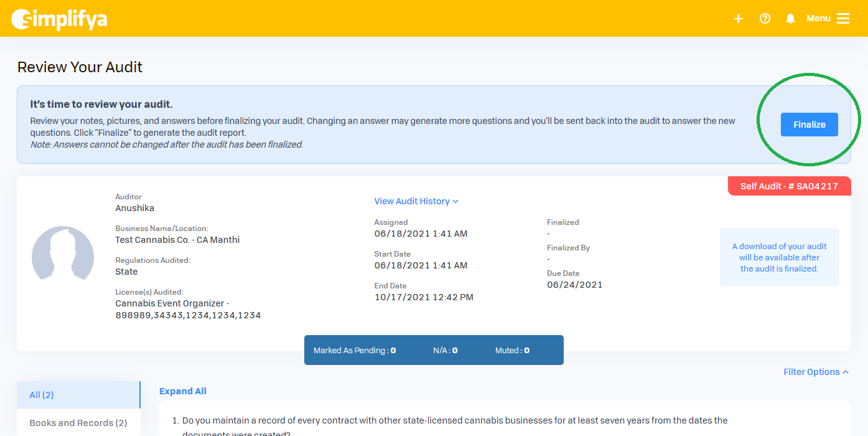Screen dimensions: 868x436
Task: Click the audit download availability notice
Action: click(779, 257)
